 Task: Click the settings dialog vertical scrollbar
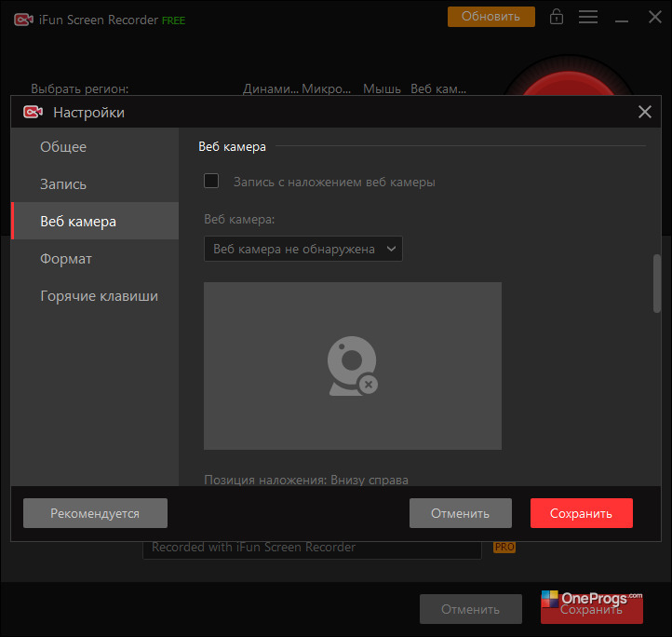pyautogui.click(x=656, y=284)
